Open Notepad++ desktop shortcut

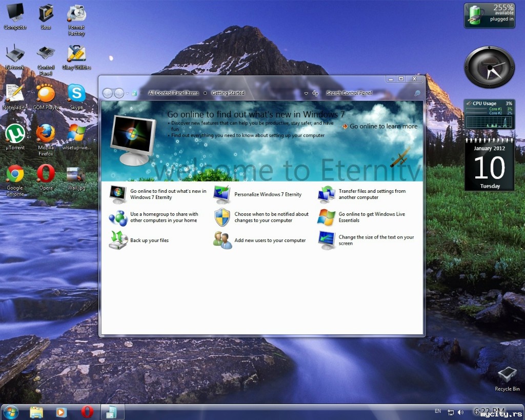tap(14, 96)
